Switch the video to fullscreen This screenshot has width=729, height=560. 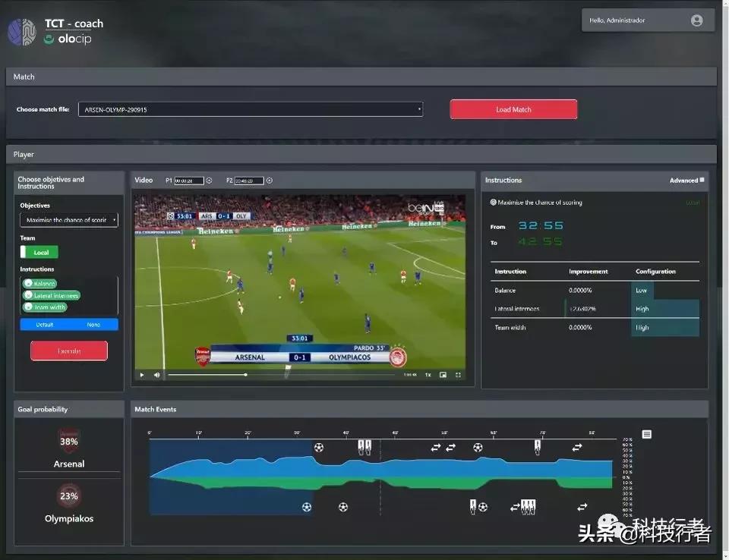click(458, 375)
